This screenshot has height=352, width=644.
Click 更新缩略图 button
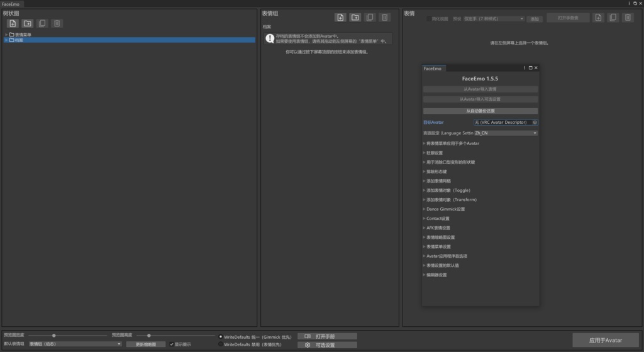tap(146, 344)
